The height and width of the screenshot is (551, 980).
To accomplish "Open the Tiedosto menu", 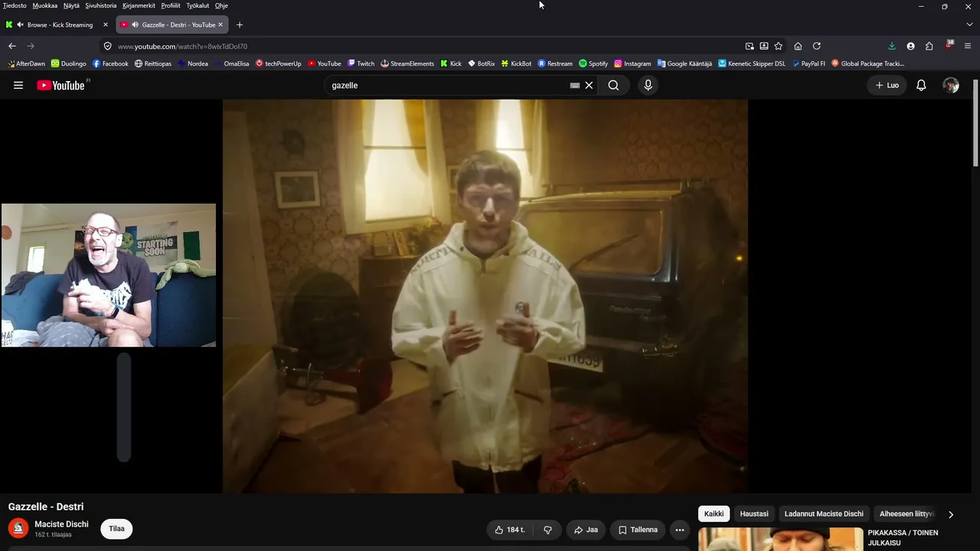I will (15, 5).
